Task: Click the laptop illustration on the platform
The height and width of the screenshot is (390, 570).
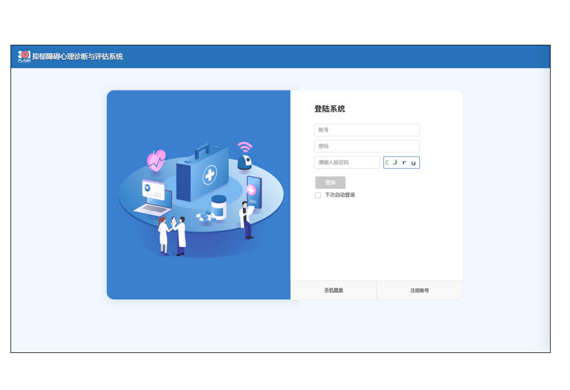Action: tap(153, 198)
